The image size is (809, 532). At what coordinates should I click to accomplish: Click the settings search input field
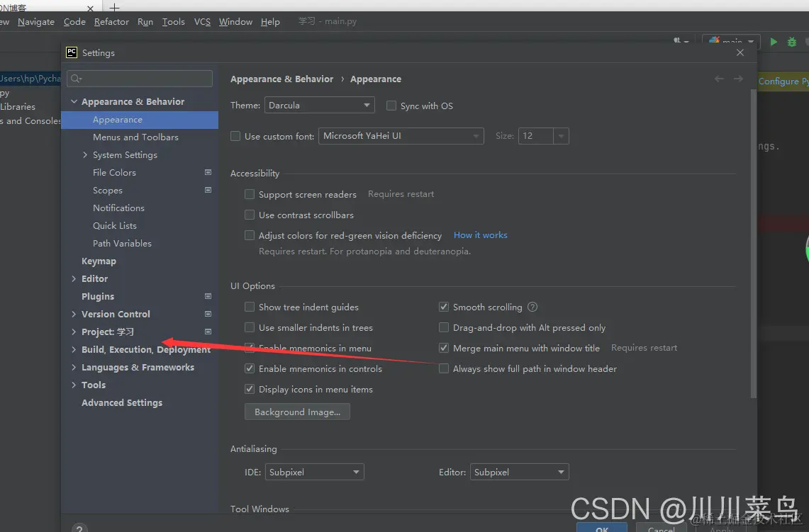pyautogui.click(x=140, y=79)
